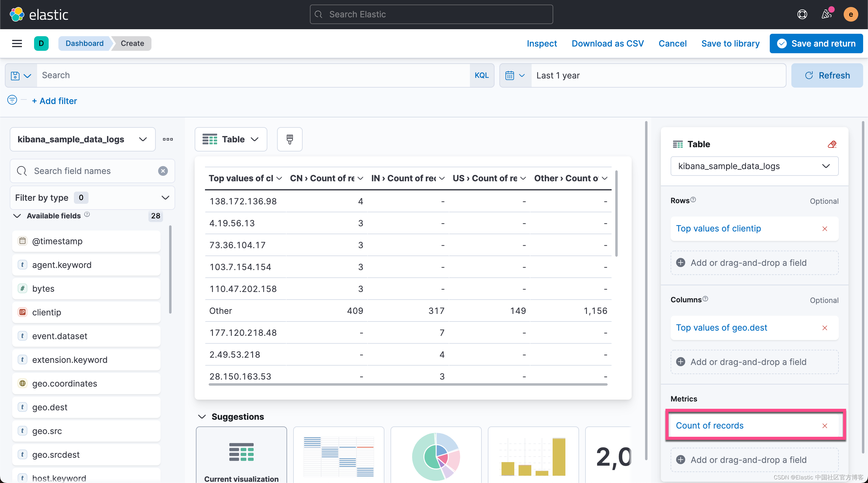Go to the Dashboard breadcrumb
The width and height of the screenshot is (868, 483).
[x=84, y=43]
